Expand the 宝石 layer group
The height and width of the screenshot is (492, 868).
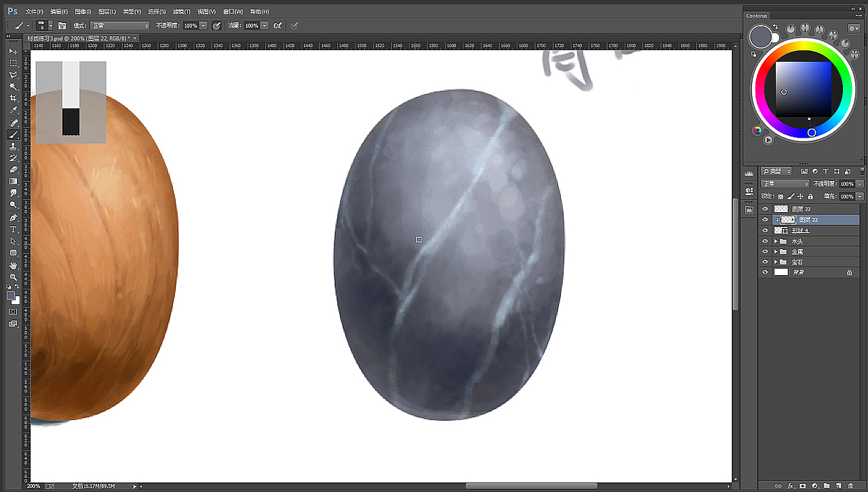click(776, 262)
